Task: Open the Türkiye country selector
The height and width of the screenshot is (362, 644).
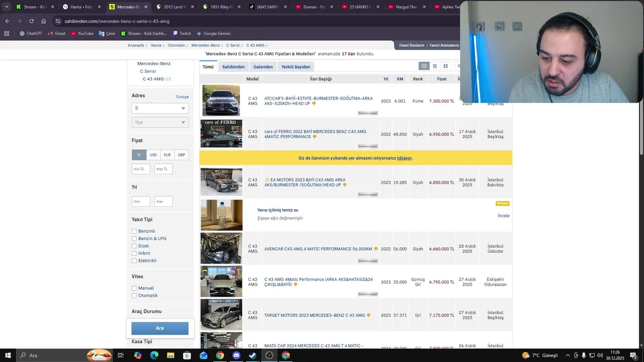Action: pyautogui.click(x=182, y=97)
